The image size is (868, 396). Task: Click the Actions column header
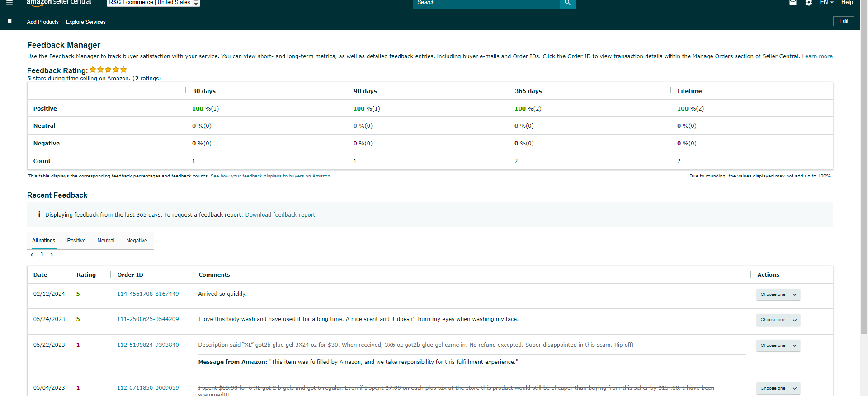(x=768, y=275)
